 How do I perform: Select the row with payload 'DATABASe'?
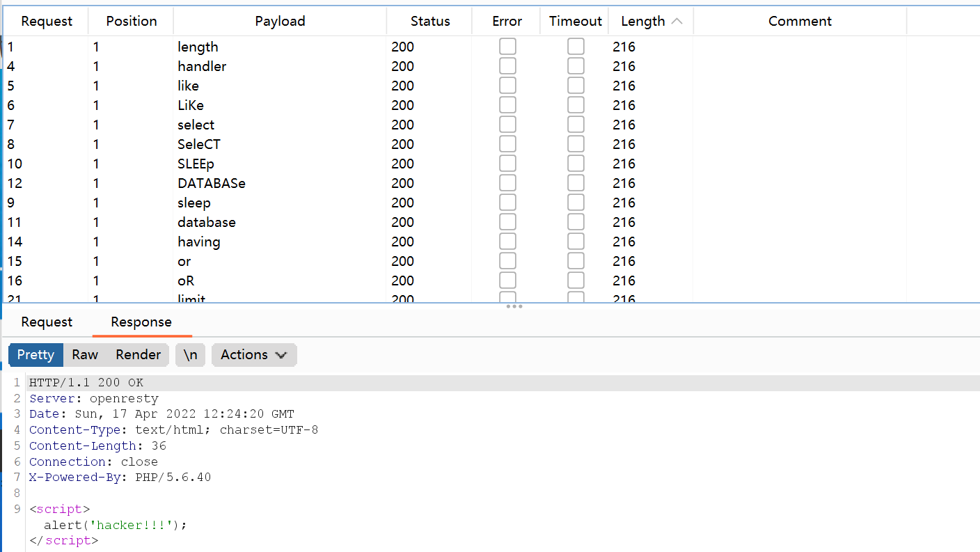click(490, 183)
